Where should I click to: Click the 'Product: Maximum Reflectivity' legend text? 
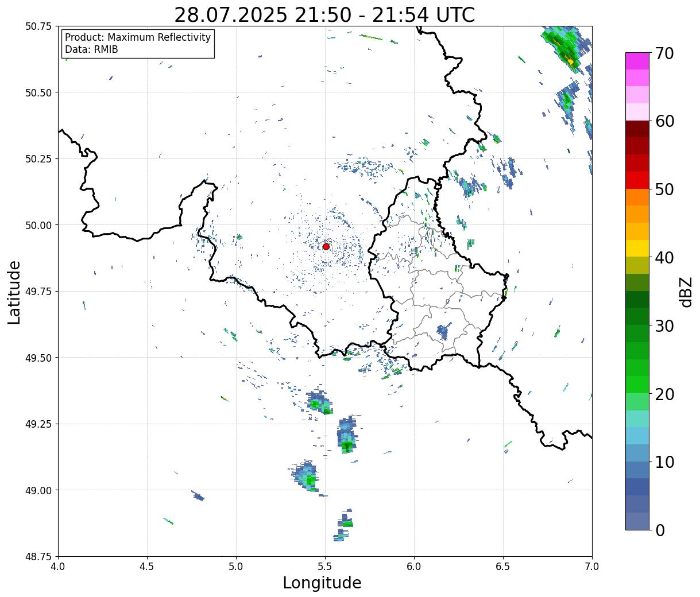[x=138, y=37]
